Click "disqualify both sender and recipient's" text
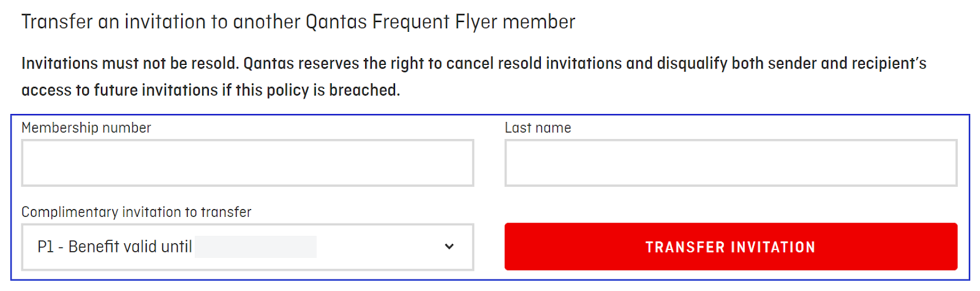This screenshot has width=980, height=291. click(x=791, y=64)
